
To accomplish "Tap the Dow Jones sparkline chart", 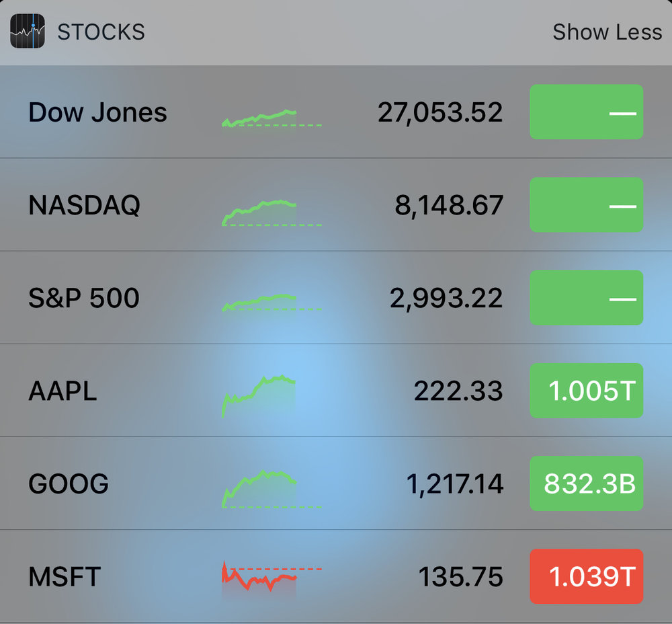I will pyautogui.click(x=271, y=118).
